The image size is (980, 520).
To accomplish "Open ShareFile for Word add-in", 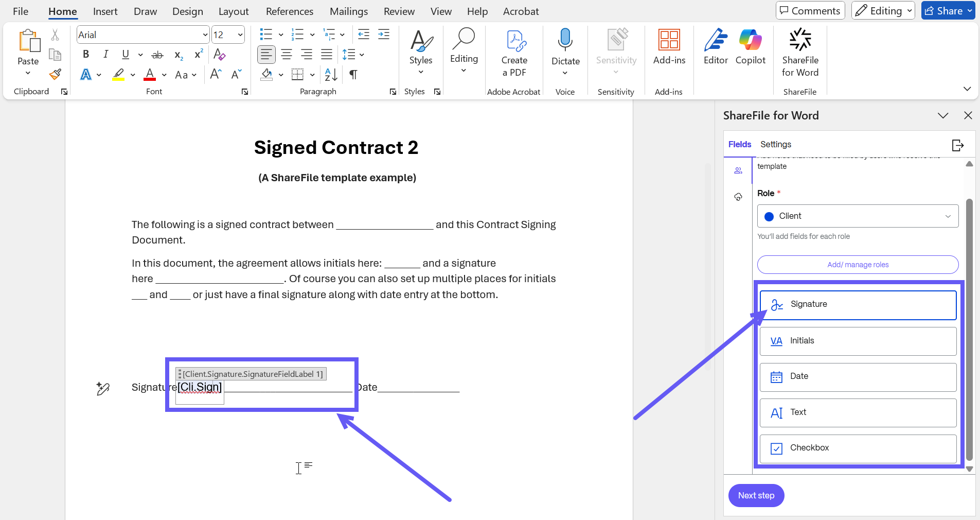I will (x=799, y=53).
